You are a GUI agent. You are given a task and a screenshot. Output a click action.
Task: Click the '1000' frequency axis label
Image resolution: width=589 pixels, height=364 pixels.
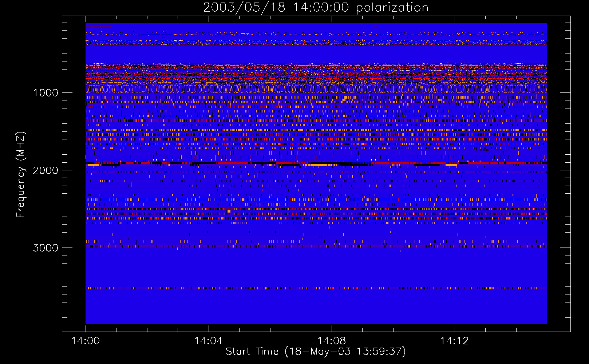click(46, 93)
